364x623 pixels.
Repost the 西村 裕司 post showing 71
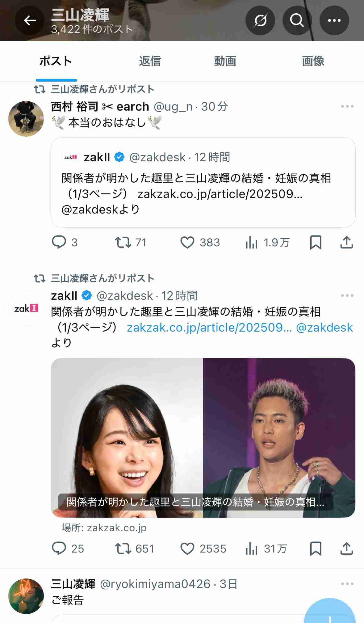pyautogui.click(x=131, y=242)
